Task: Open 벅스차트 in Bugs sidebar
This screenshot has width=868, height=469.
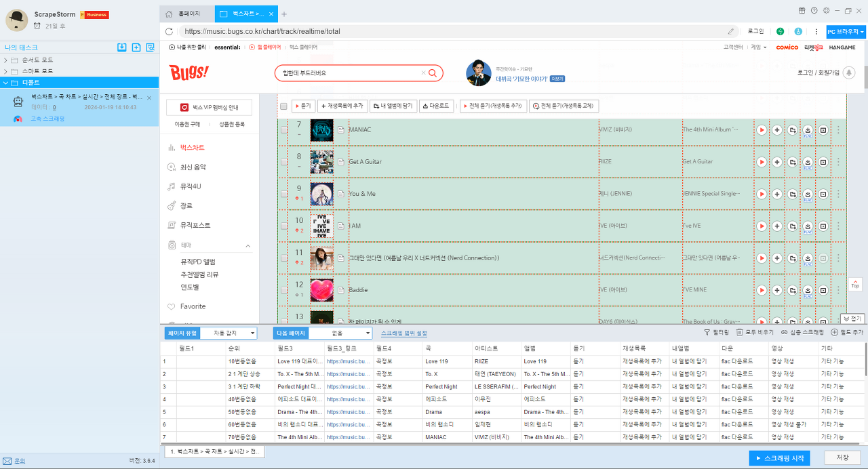Action: pos(193,148)
